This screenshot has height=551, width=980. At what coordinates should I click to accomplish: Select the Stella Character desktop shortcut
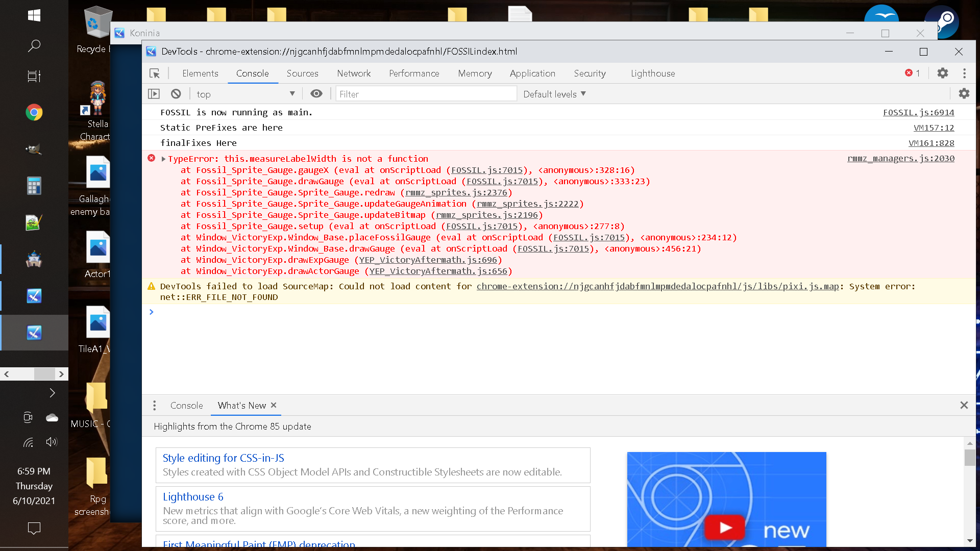[x=95, y=110]
